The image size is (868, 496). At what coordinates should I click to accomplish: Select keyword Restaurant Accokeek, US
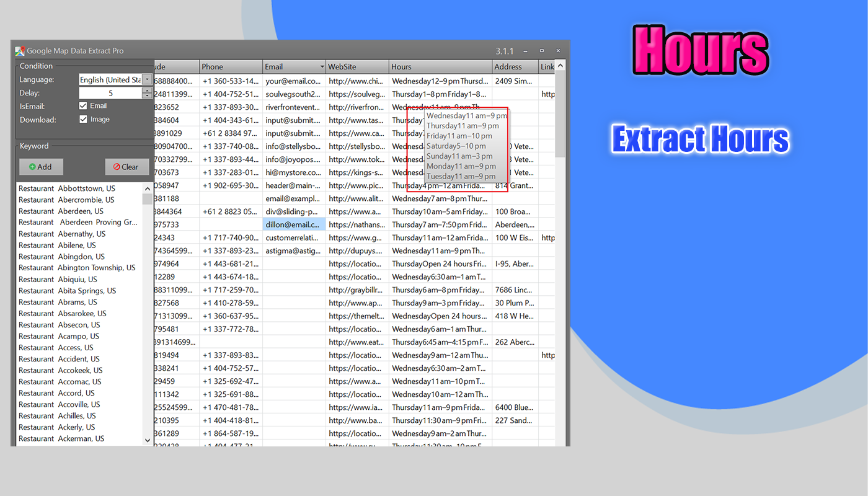60,370
